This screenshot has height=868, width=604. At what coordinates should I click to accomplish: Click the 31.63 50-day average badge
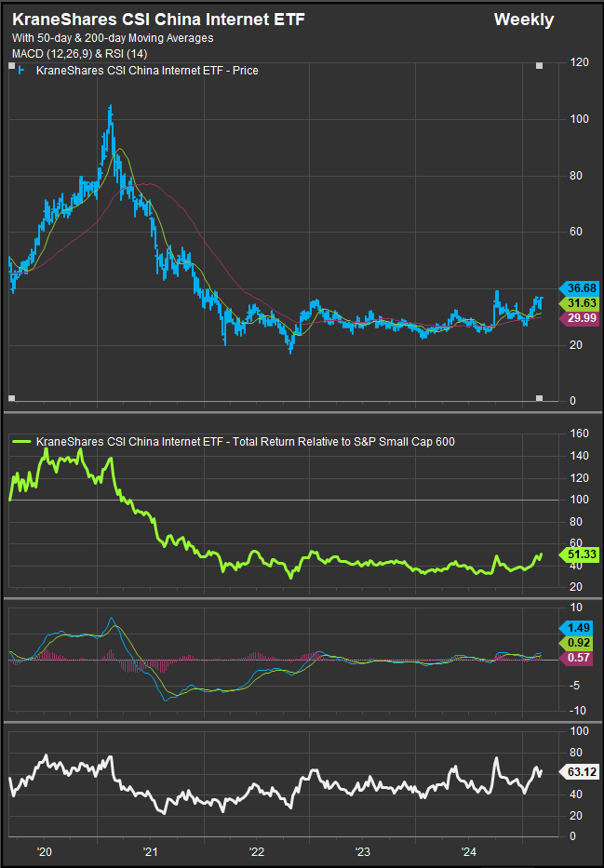click(580, 302)
